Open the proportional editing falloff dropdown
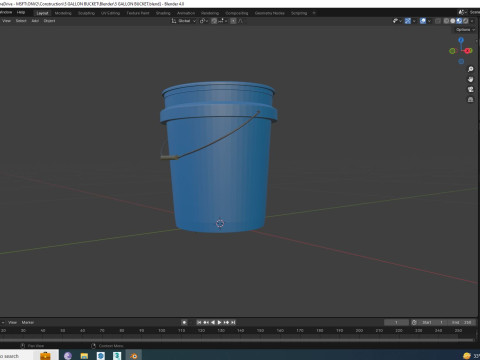The width and height of the screenshot is (480, 360). pos(241,21)
